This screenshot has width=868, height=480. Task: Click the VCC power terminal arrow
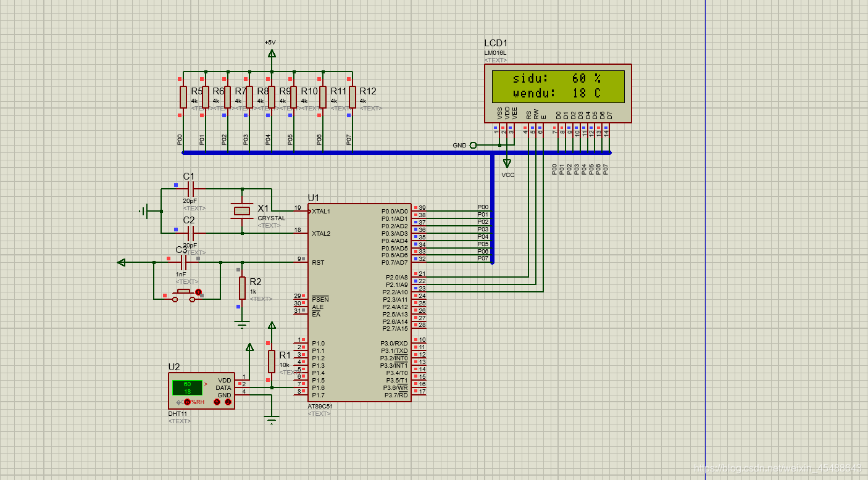pyautogui.click(x=507, y=163)
